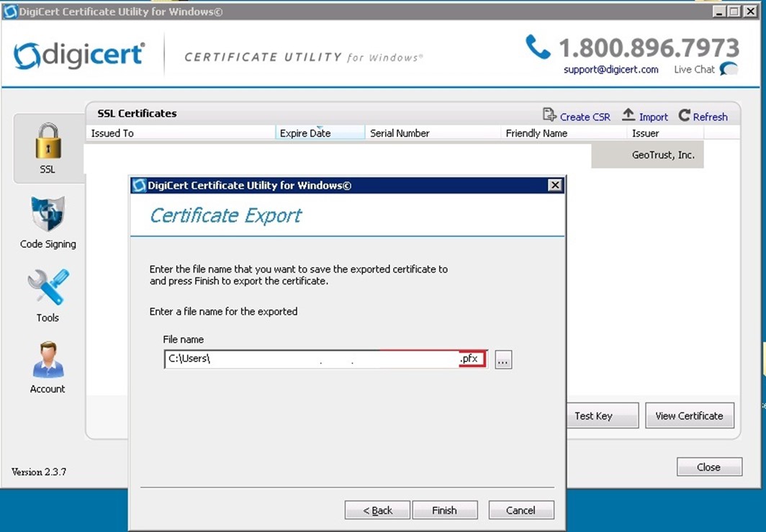Click the Live Chat speech bubble icon

729,69
